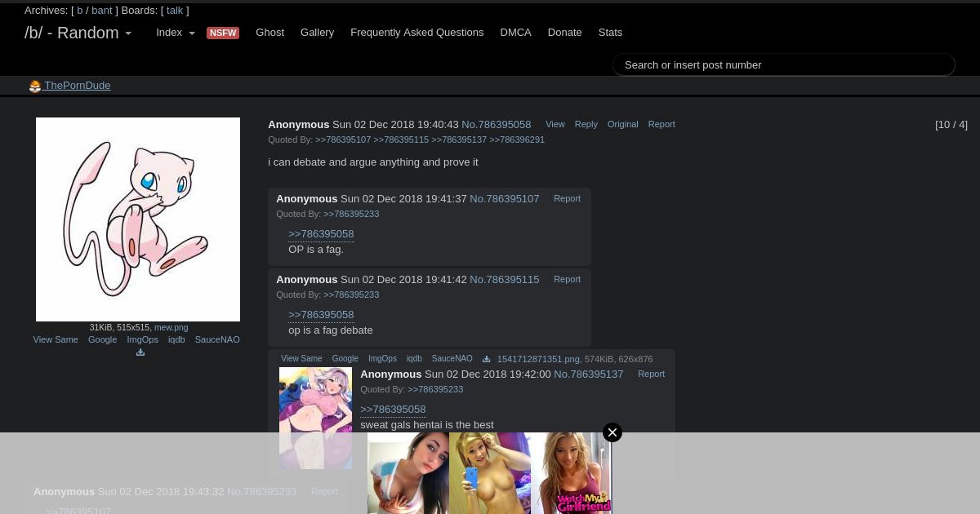The height and width of the screenshot is (514, 980).
Task: Click the bant archive link
Action: coord(102,11)
